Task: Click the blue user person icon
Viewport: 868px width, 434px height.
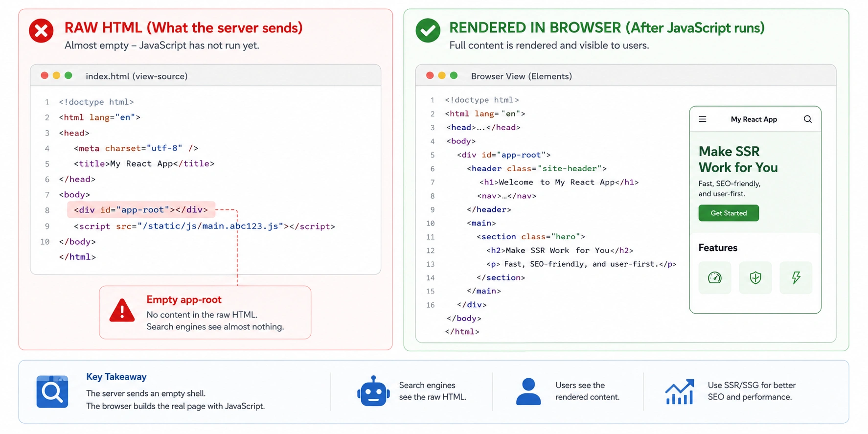Action: tap(528, 391)
